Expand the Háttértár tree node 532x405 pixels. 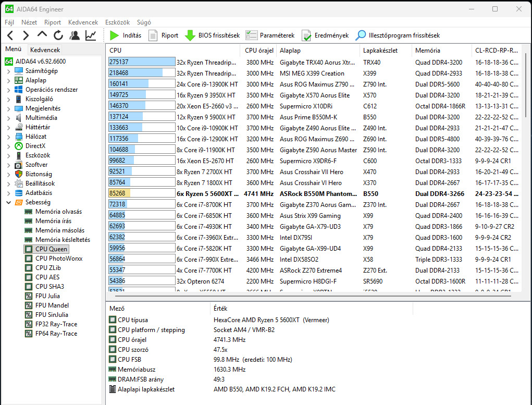[8, 127]
